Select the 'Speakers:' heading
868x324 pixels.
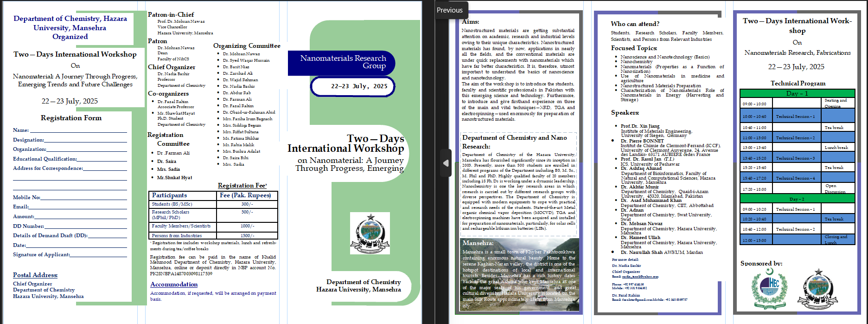[625, 113]
